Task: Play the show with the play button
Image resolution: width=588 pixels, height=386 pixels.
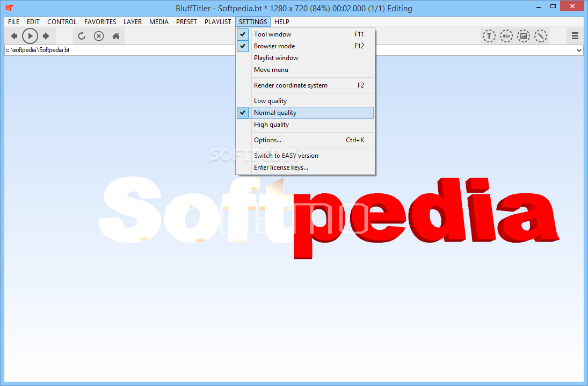Action: click(x=30, y=36)
